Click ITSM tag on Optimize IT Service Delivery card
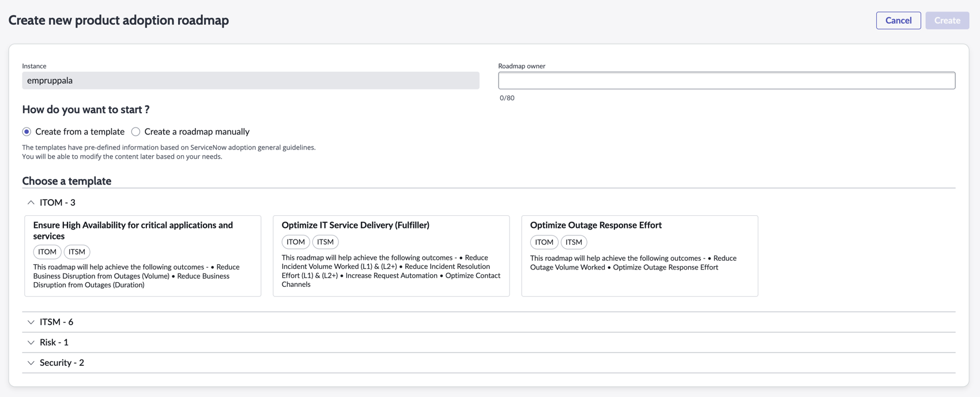Viewport: 980px width, 397px height. [325, 242]
